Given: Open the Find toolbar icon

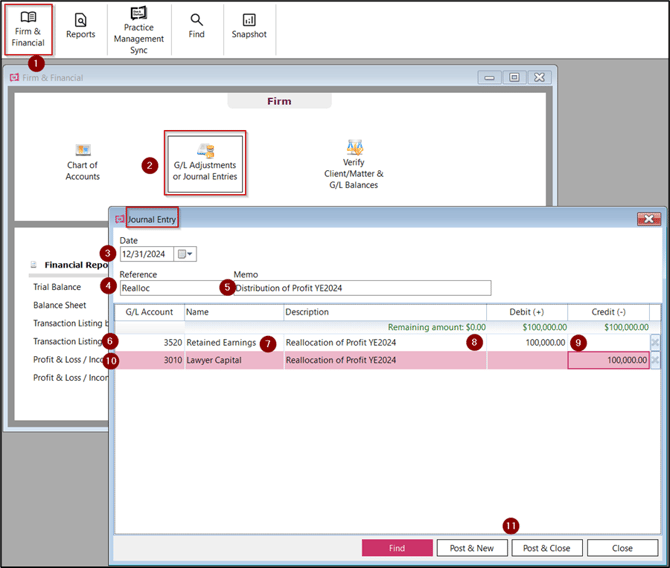Looking at the screenshot, I should (x=197, y=26).
